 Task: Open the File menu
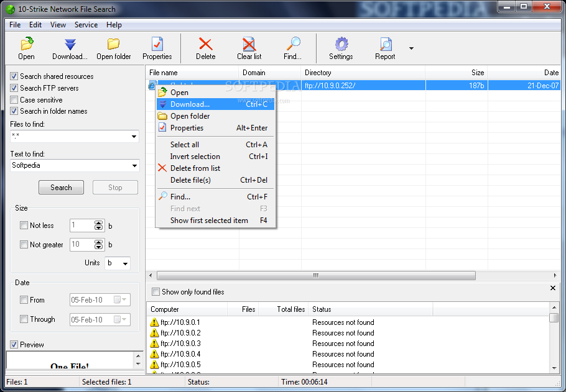(x=15, y=24)
